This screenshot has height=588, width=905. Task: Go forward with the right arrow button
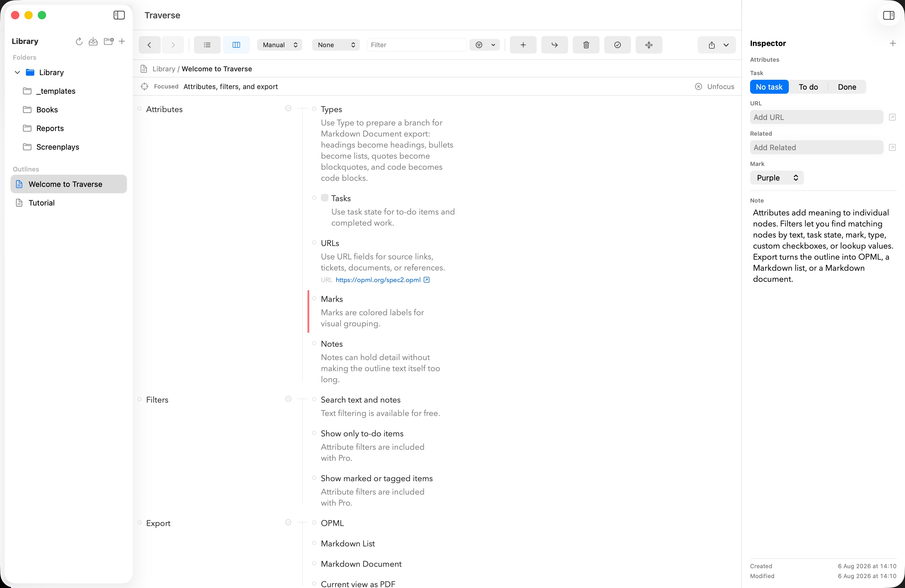click(173, 45)
